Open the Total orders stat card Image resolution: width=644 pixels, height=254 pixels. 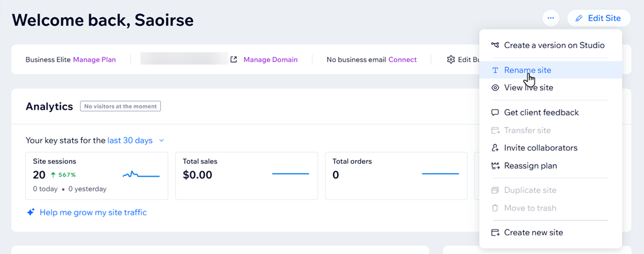pos(396,176)
